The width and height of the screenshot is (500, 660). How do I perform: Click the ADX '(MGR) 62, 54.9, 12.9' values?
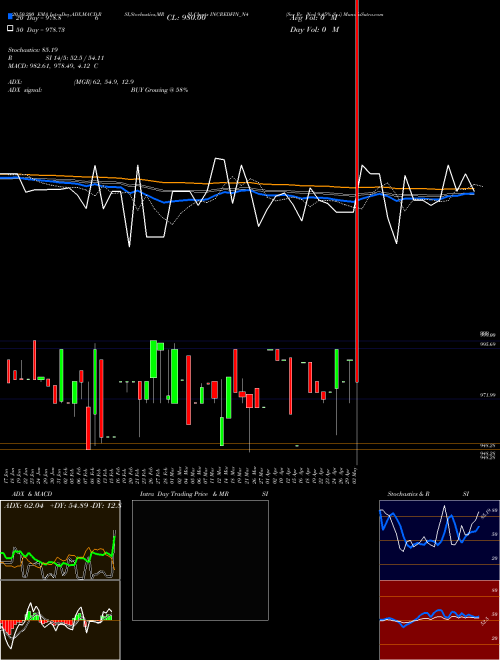[x=104, y=82]
